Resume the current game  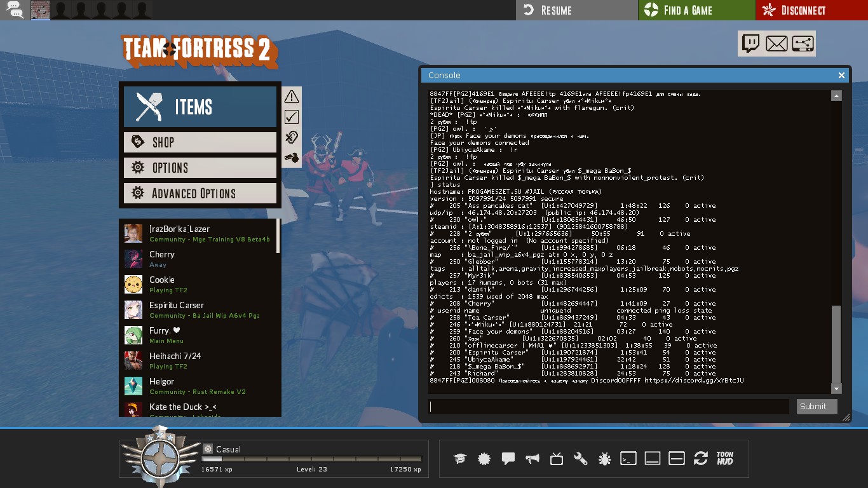tap(577, 10)
